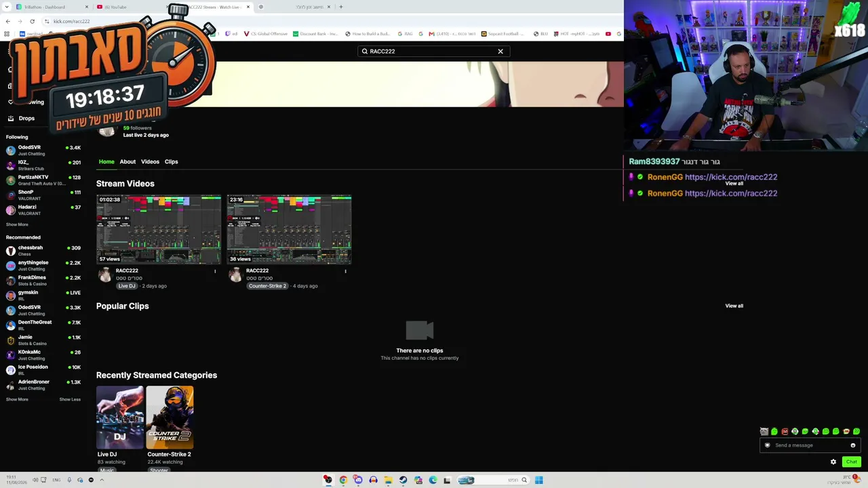Switch to the About tab
This screenshot has width=868, height=488.
[x=127, y=162]
